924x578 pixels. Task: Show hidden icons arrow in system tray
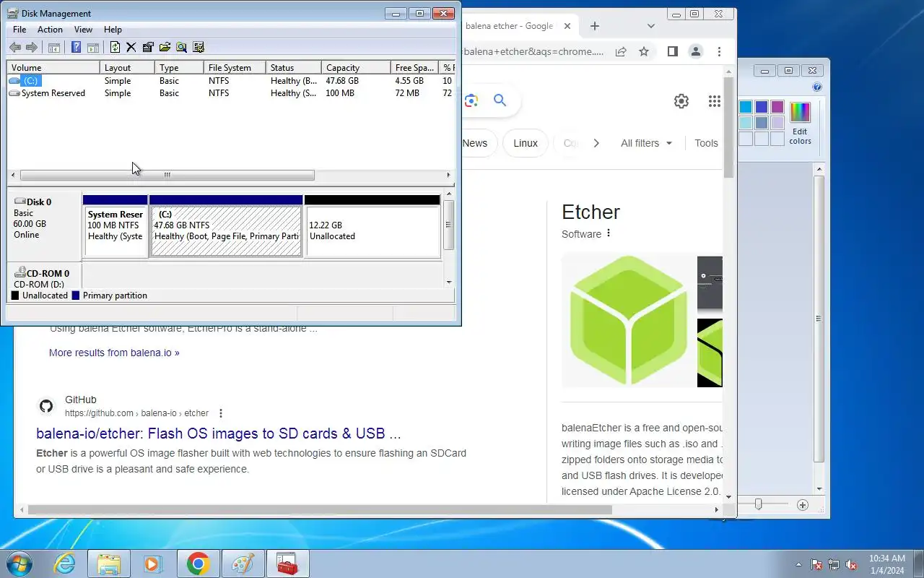[x=798, y=565]
